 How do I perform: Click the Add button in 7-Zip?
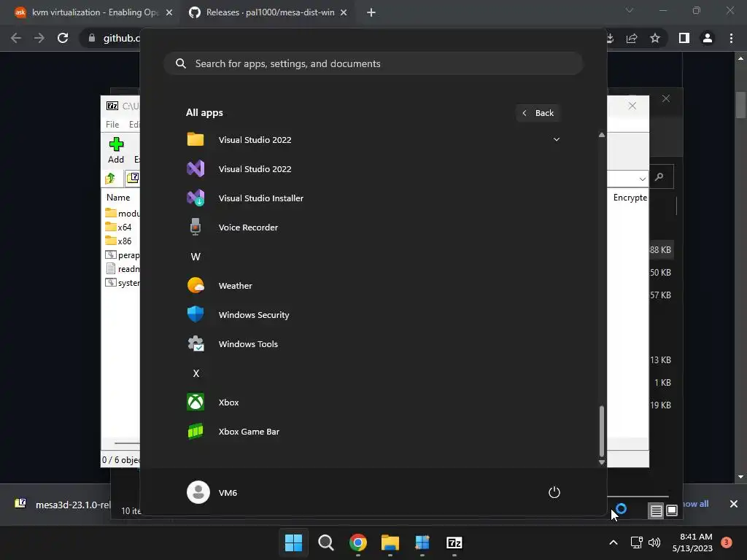(x=116, y=150)
